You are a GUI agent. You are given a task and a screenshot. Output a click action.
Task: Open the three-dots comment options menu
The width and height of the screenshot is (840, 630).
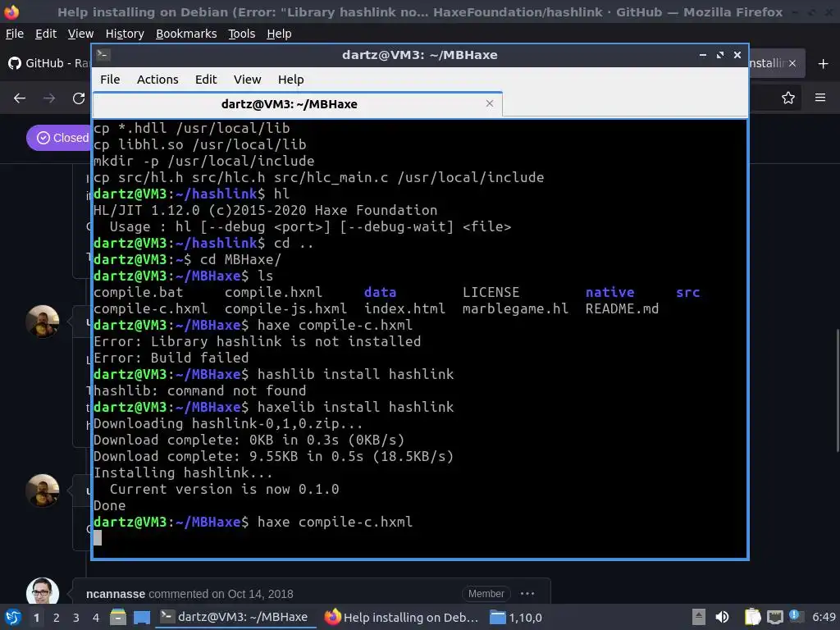[527, 594]
